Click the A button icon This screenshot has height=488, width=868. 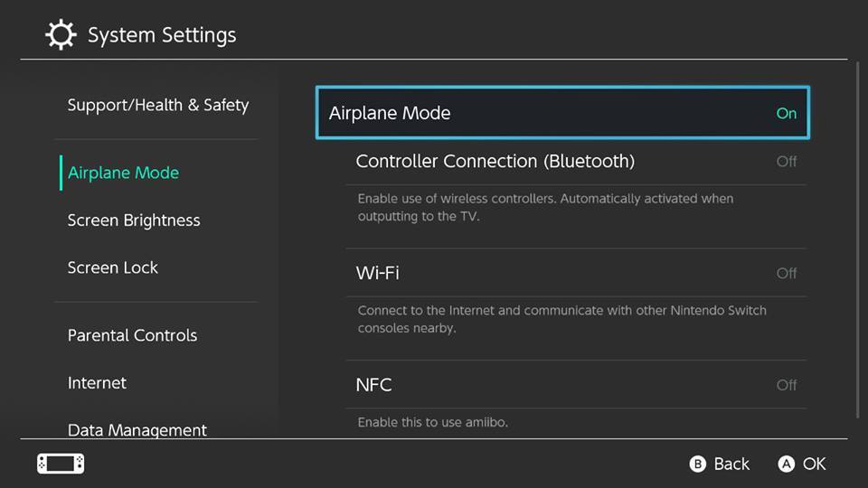click(x=786, y=464)
